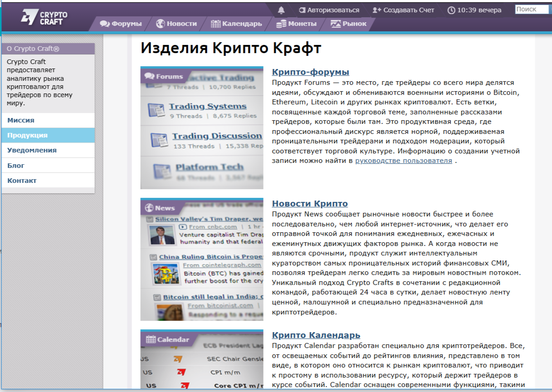Follow the Крипто-форумы heading link
The image size is (552, 392).
click(x=311, y=72)
